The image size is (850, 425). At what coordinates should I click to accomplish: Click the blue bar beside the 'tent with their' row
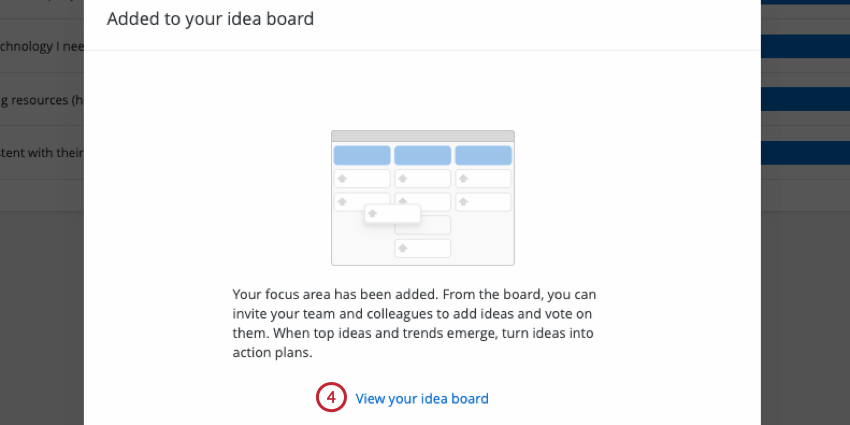[804, 153]
